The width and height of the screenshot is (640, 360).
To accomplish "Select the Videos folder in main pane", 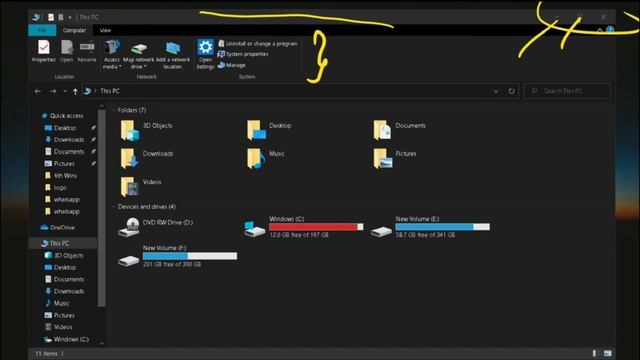I will pyautogui.click(x=140, y=187).
